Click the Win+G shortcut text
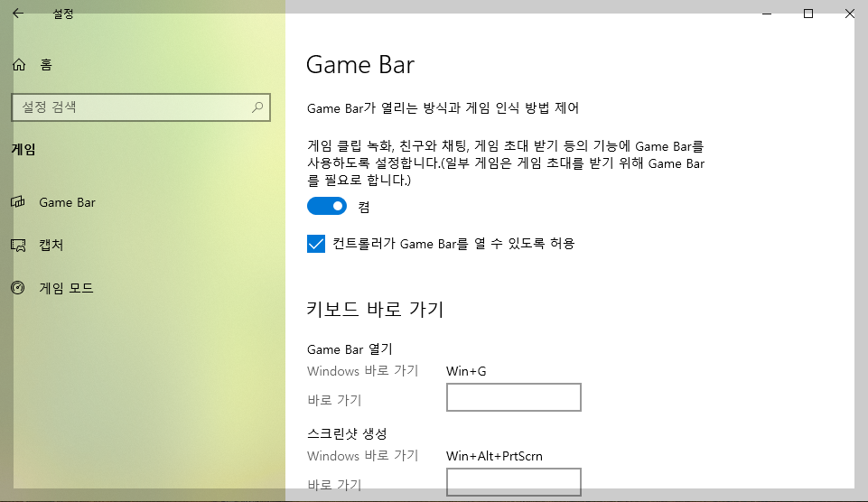Image resolution: width=868 pixels, height=502 pixels. [x=466, y=371]
